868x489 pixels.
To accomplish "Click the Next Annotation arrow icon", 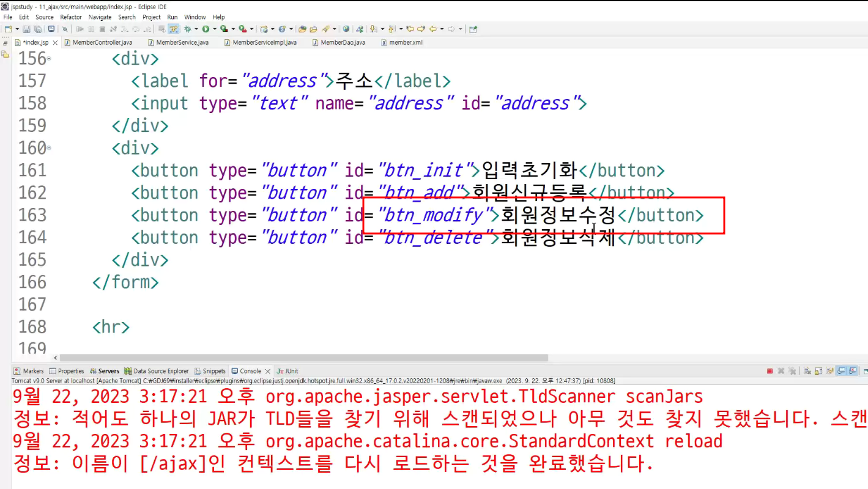I will pyautogui.click(x=373, y=29).
